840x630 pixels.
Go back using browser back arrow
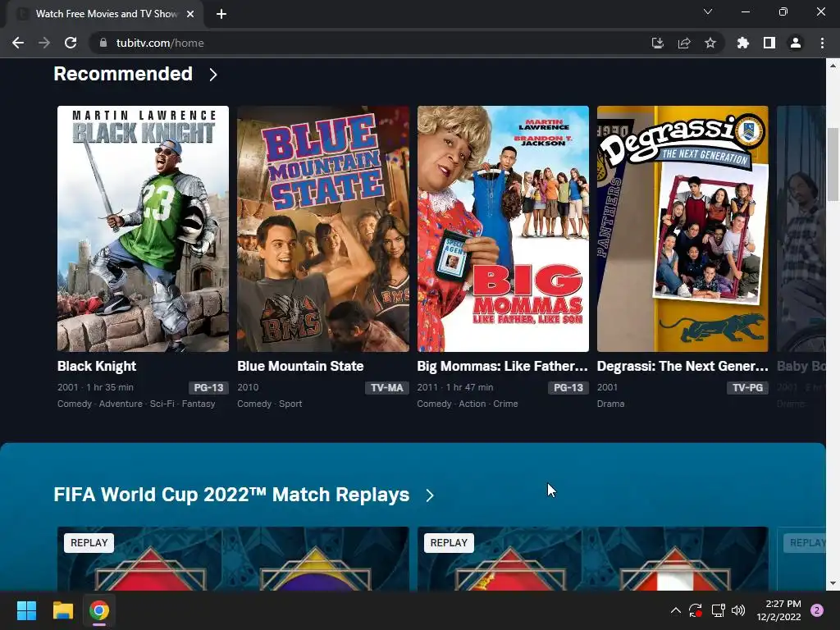pos(18,43)
